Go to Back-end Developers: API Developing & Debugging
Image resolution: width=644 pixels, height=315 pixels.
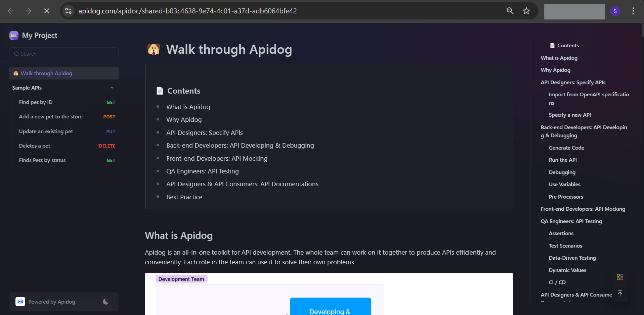(240, 145)
